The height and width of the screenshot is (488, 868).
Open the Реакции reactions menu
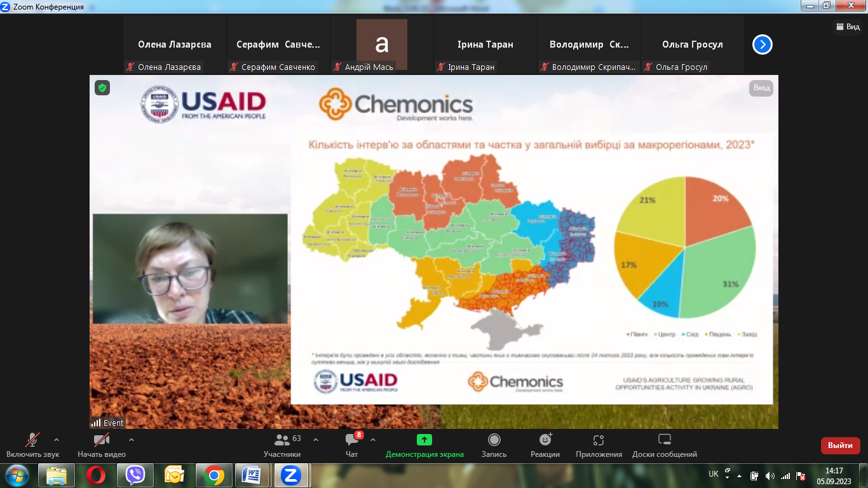point(545,445)
